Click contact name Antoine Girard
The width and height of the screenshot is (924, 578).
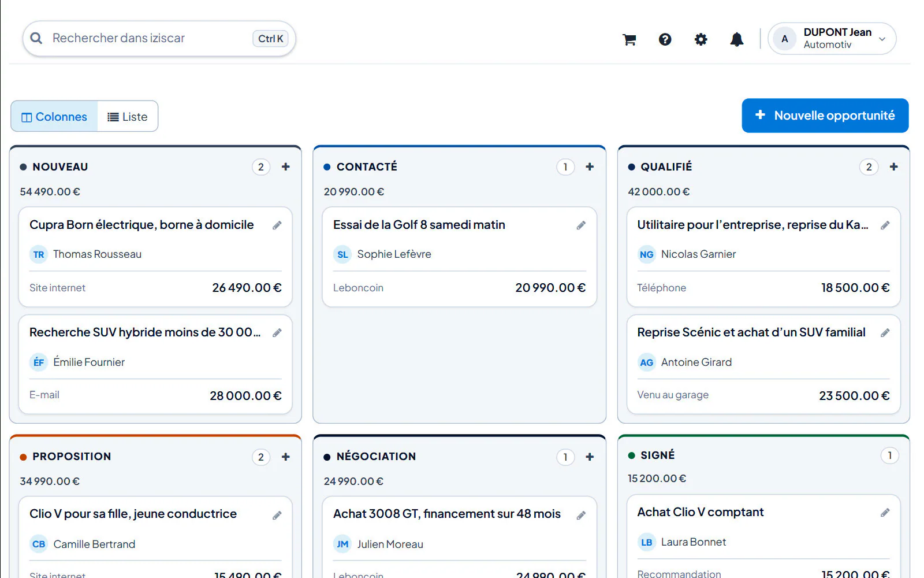[696, 362]
